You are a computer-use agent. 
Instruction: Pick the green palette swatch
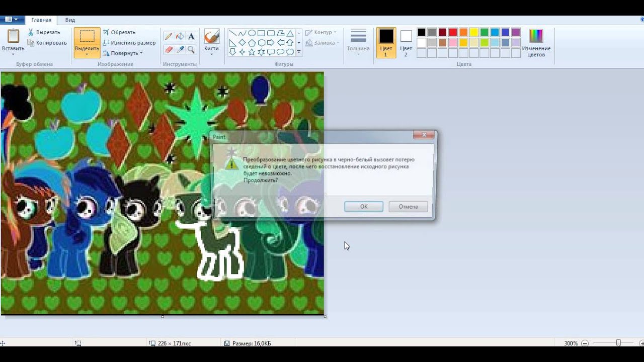(x=485, y=33)
